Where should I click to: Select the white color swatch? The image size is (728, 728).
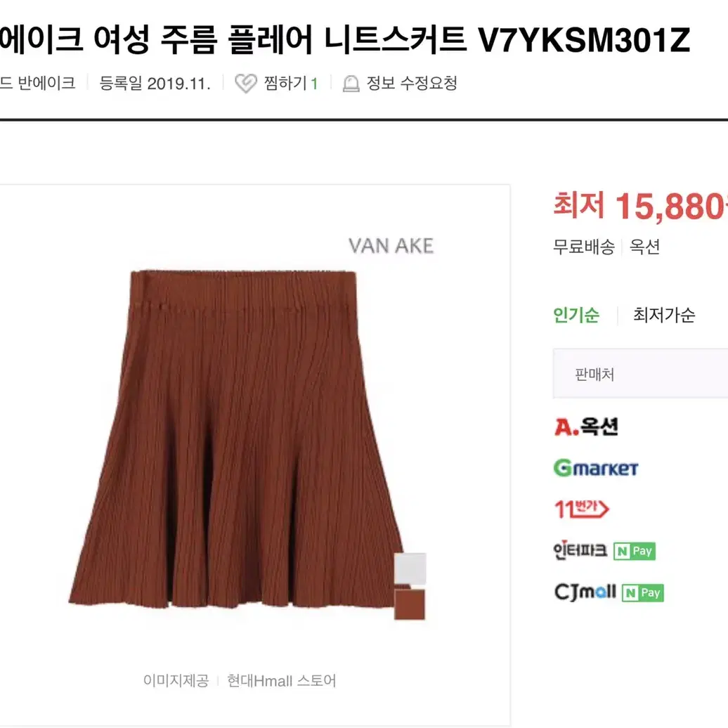click(410, 568)
